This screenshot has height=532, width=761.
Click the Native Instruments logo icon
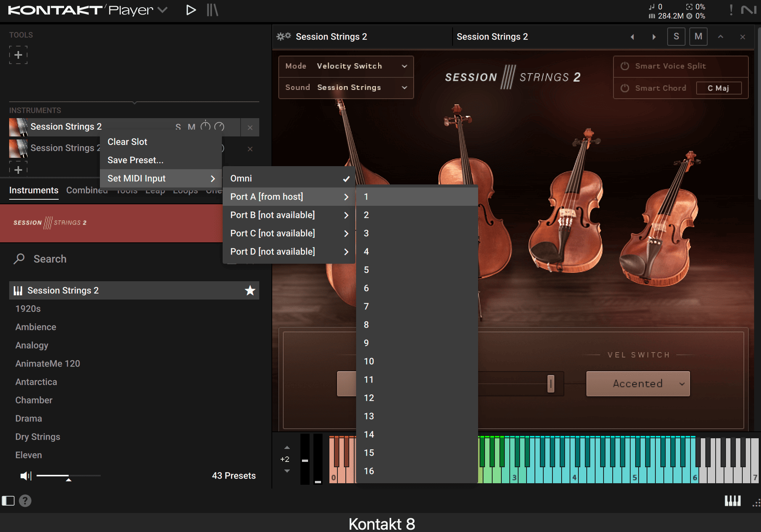pos(748,10)
